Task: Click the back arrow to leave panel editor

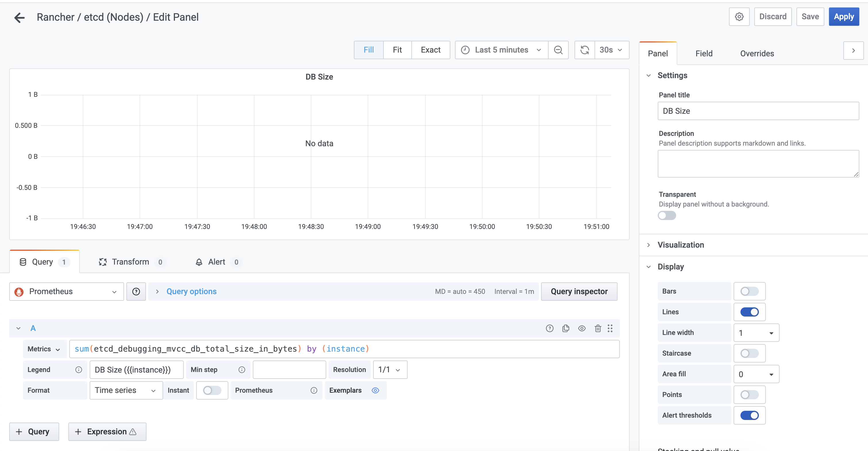Action: click(20, 17)
